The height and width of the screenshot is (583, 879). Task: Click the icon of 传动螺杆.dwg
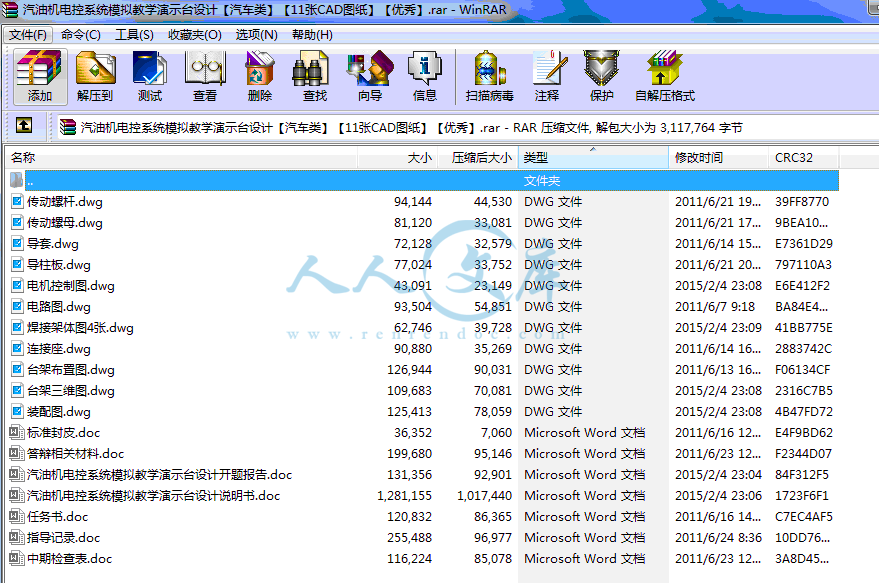point(17,201)
